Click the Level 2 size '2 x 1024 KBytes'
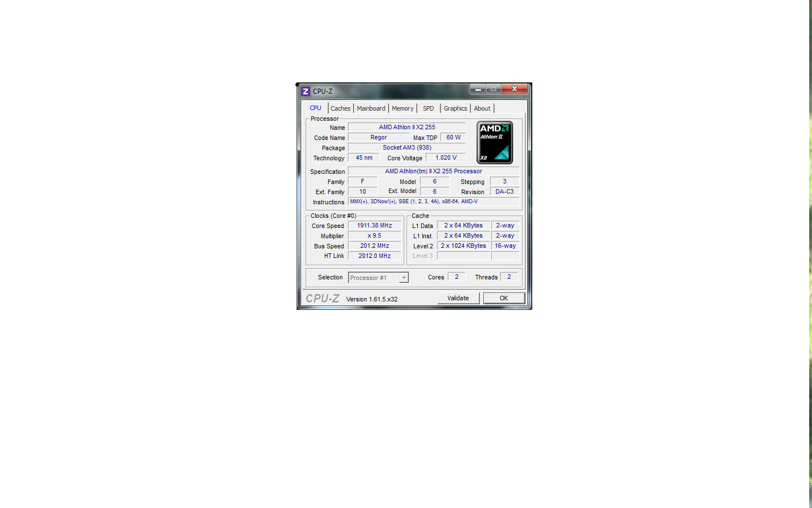 [464, 246]
